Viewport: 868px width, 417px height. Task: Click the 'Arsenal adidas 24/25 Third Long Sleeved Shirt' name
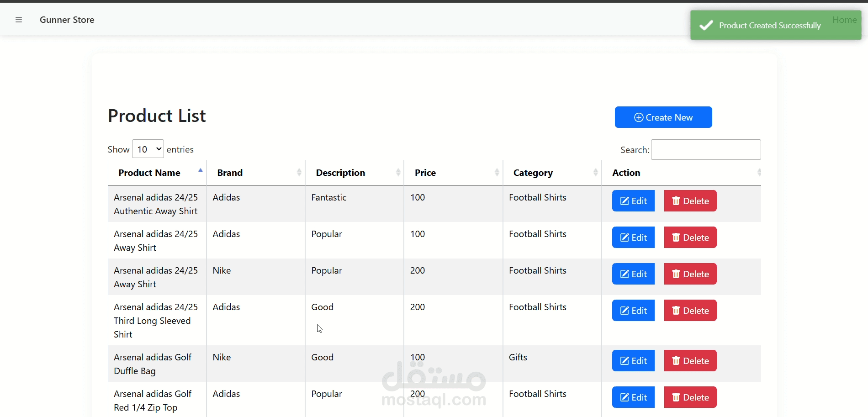[156, 321]
